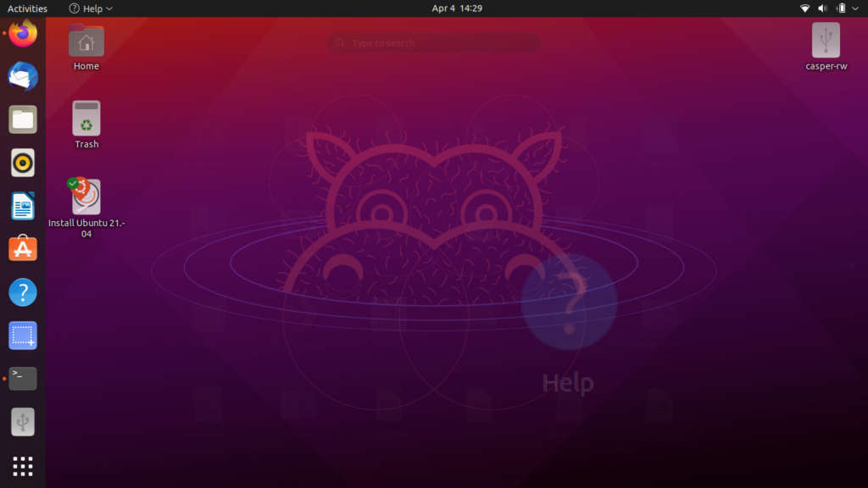Click the volume speaker icon
Viewport: 868px width, 488px height.
coord(822,8)
